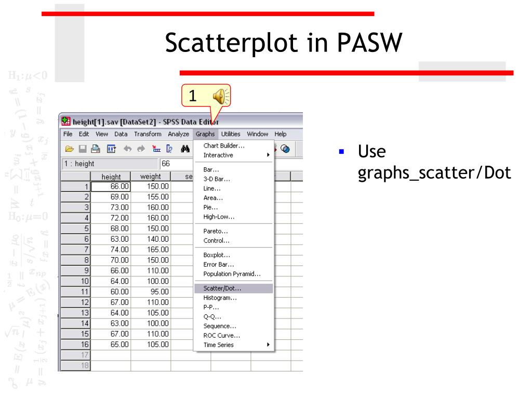This screenshot has width=532, height=399.
Task: Open the Analyze menu
Action: (179, 134)
